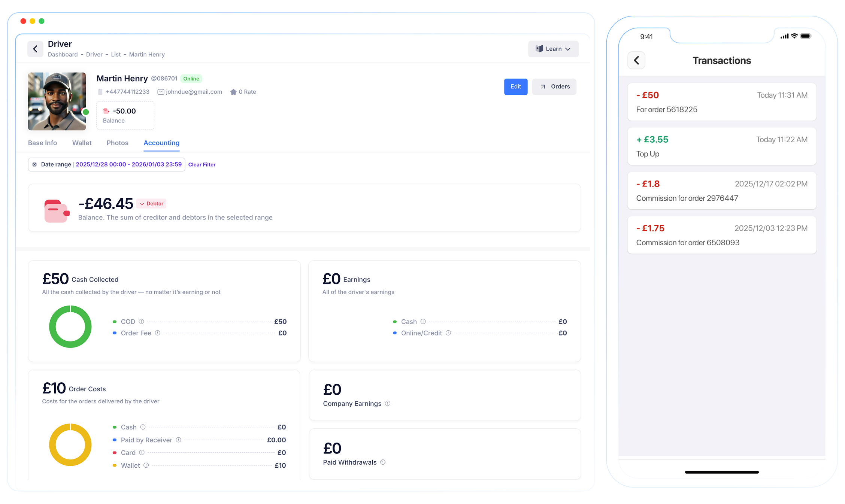Open the phone number icon next to +447744112233

click(x=100, y=91)
